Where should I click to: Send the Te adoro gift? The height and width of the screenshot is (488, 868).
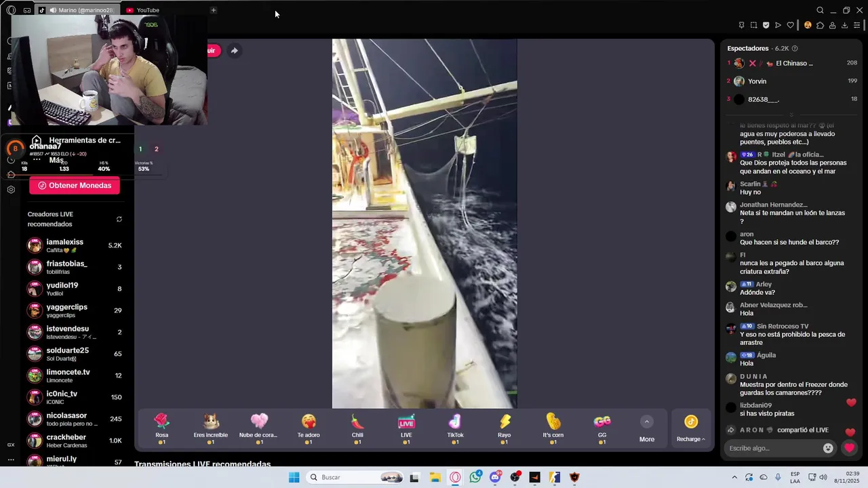pyautogui.click(x=309, y=428)
